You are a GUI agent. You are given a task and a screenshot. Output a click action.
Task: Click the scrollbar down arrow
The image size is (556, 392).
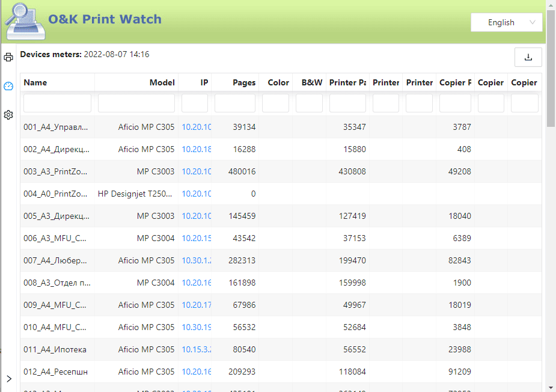(x=551, y=388)
